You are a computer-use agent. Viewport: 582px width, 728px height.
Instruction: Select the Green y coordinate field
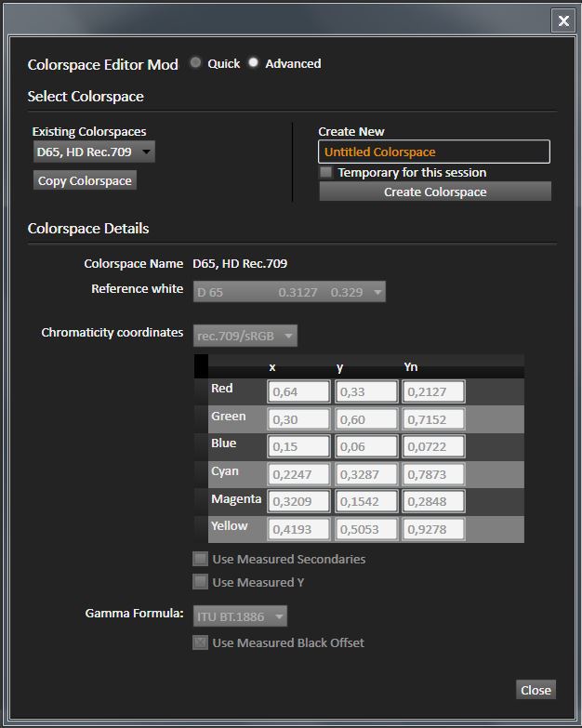(366, 419)
